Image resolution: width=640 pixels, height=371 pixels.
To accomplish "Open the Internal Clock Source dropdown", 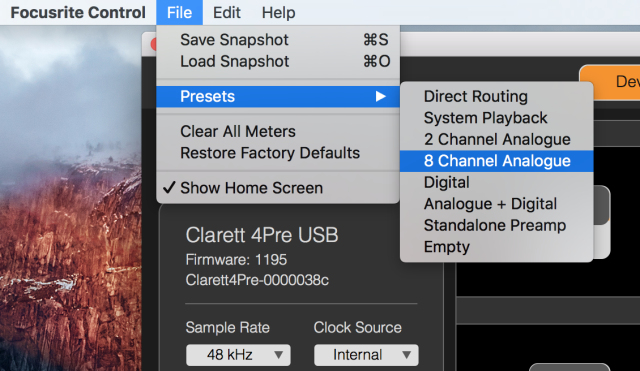I will click(366, 355).
